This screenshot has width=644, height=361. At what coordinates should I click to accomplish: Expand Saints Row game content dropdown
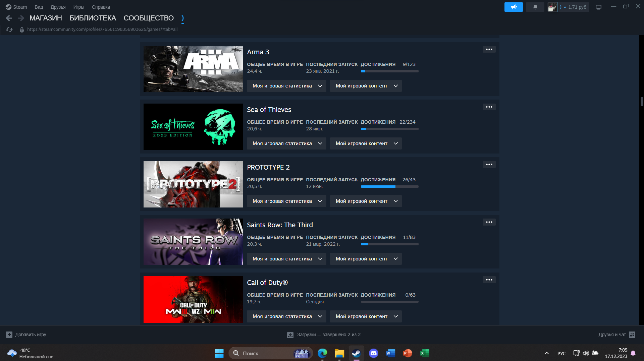[366, 259]
